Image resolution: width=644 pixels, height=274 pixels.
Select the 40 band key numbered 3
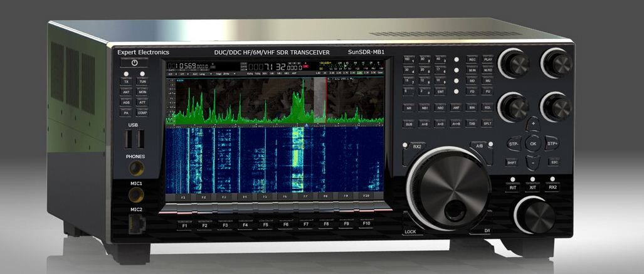coord(440,60)
